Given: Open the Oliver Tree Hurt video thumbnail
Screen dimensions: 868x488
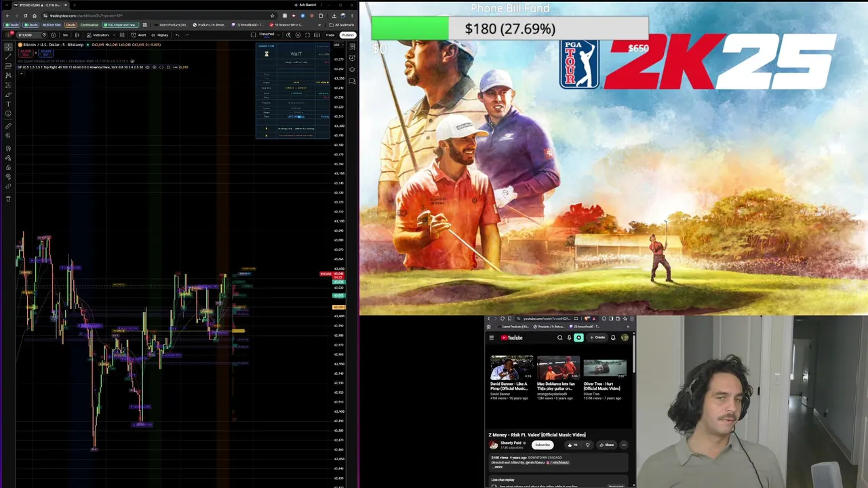Looking at the screenshot, I should pos(605,368).
